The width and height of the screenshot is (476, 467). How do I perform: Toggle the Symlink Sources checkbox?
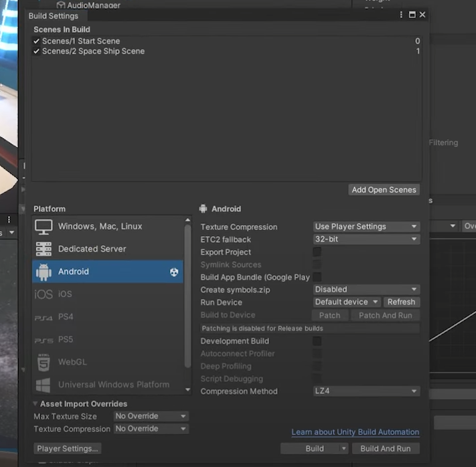click(317, 264)
